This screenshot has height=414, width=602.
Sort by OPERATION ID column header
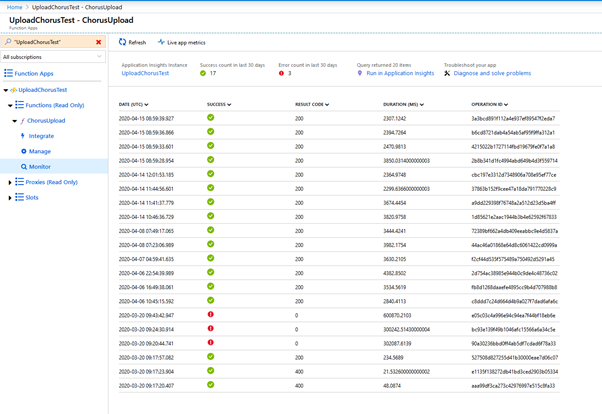tap(490, 104)
